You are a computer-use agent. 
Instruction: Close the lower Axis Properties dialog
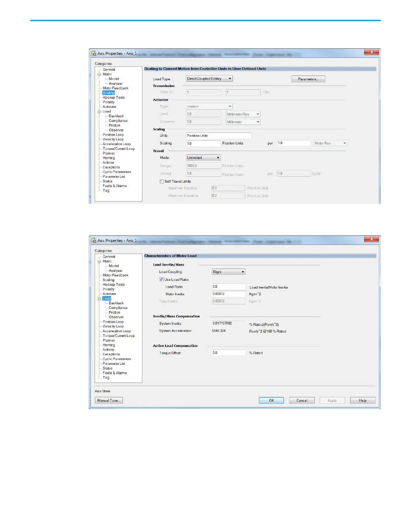(372, 239)
